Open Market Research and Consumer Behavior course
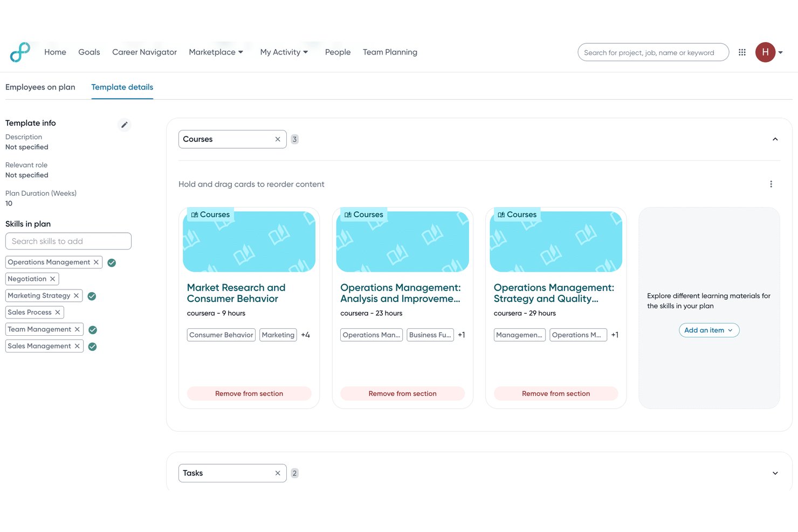The image size is (798, 532). 236,293
